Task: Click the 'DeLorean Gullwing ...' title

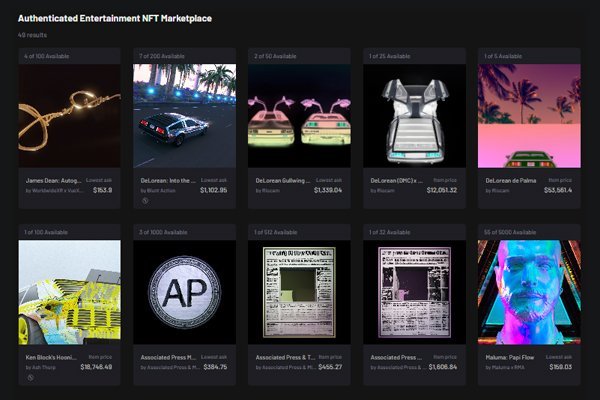Action: click(283, 180)
